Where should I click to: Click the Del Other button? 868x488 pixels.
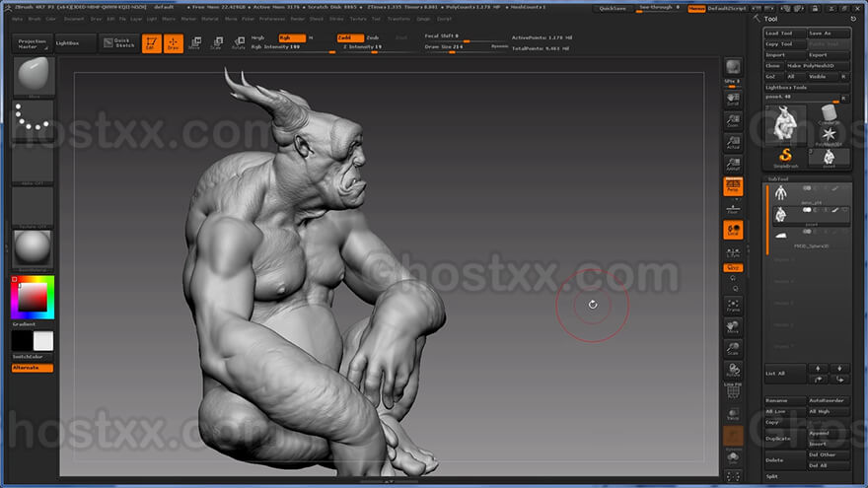(829, 454)
